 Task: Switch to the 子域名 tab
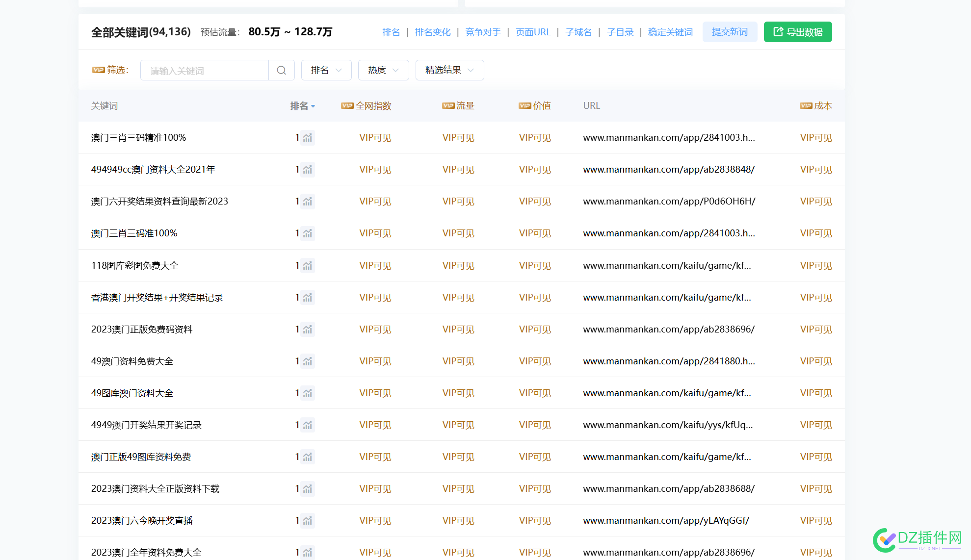click(578, 32)
